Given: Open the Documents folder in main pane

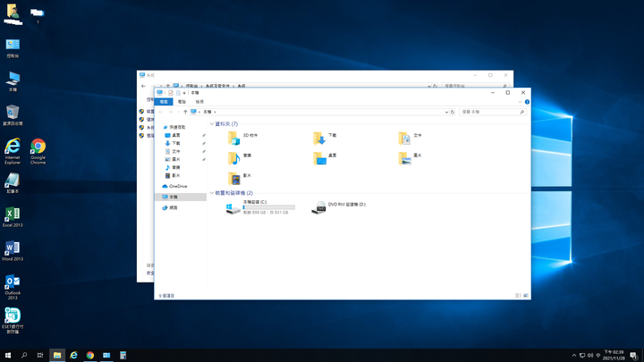Looking at the screenshot, I should click(411, 139).
